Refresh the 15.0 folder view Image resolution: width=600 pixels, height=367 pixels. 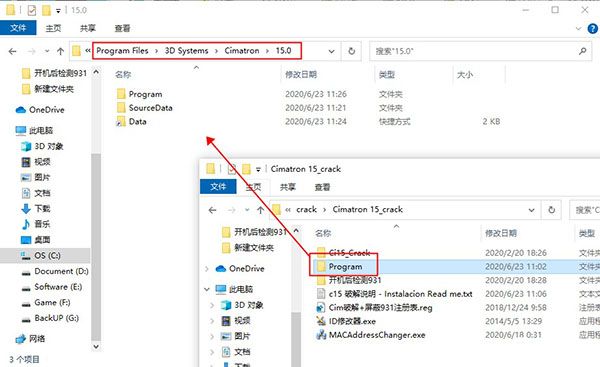point(351,51)
